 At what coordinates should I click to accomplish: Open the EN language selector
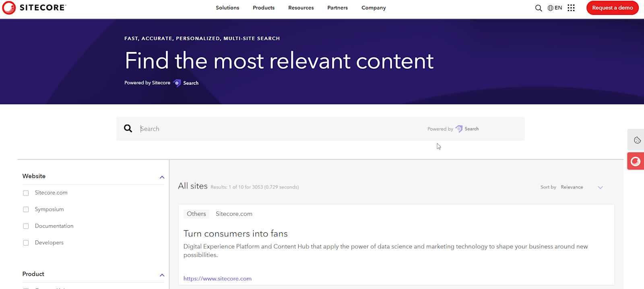click(x=555, y=8)
